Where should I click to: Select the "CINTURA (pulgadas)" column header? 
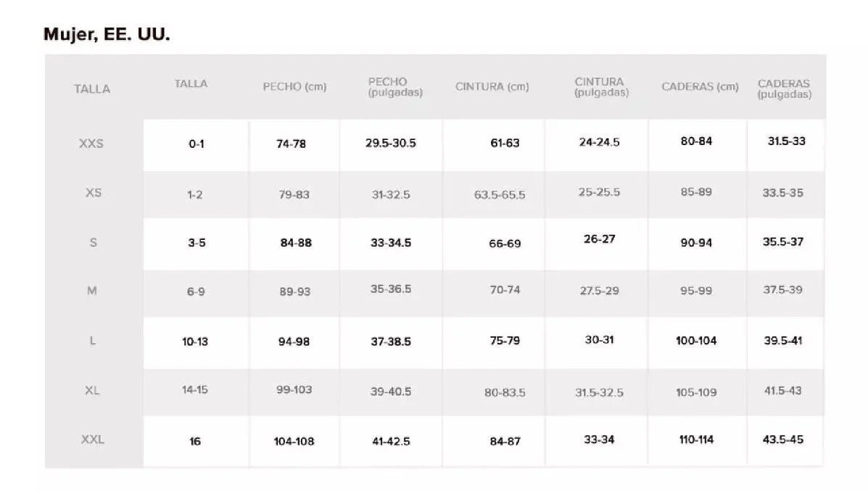(601, 87)
